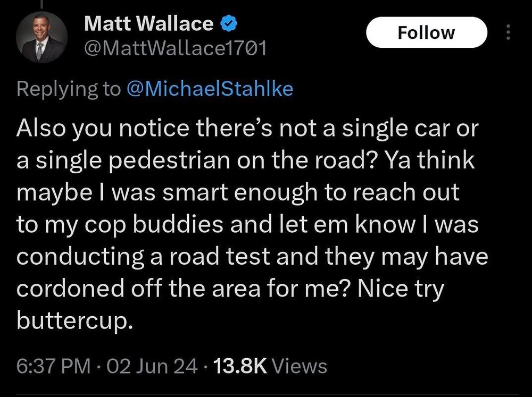The height and width of the screenshot is (397, 532).
Task: Open the @MattWallace1701 handle link
Action: point(175,49)
